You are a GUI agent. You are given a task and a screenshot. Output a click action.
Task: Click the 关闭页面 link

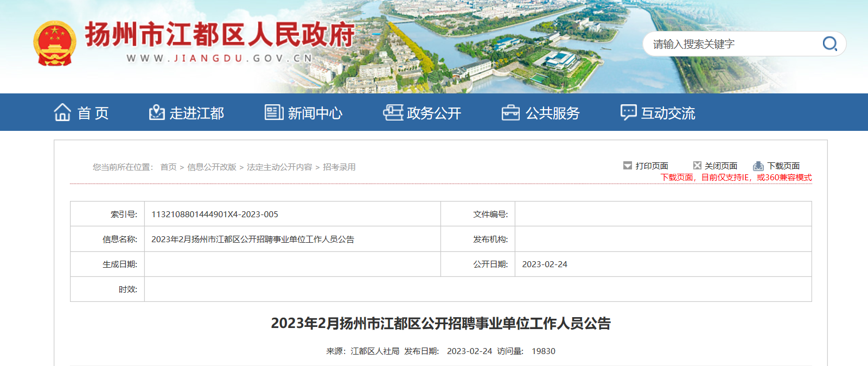click(x=721, y=166)
